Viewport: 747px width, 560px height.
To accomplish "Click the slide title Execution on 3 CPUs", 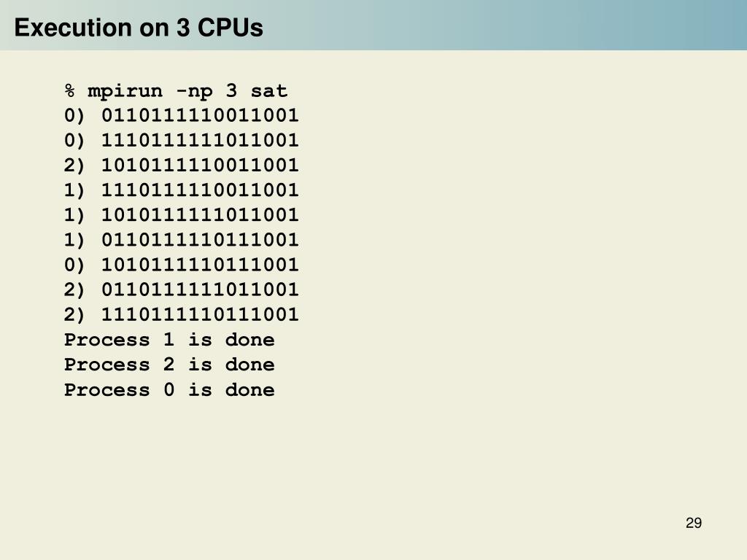I will coord(139,27).
